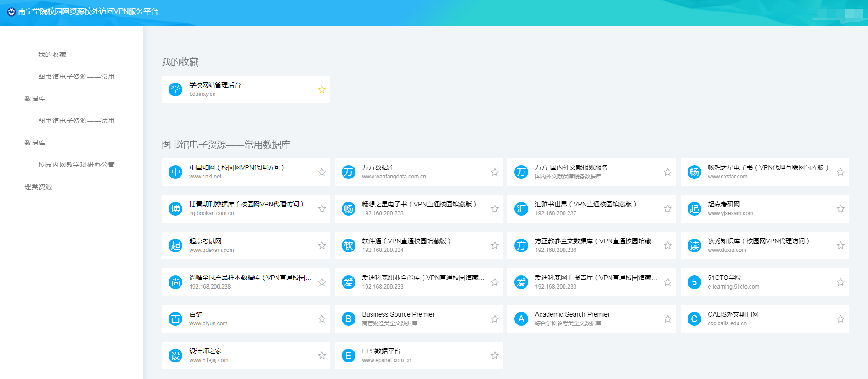Open 校园内网教学科研办公管 sidebar item
This screenshot has width=868, height=379.
click(x=76, y=165)
